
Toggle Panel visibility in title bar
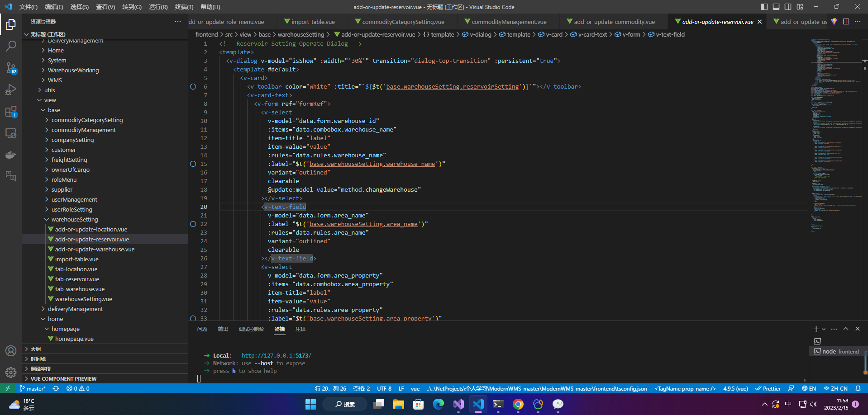coord(776,7)
